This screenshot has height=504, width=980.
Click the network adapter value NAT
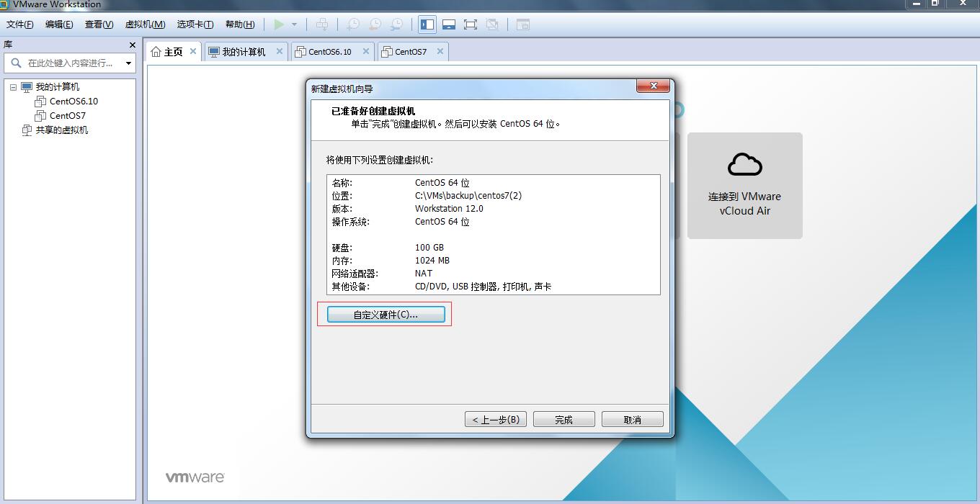(424, 274)
